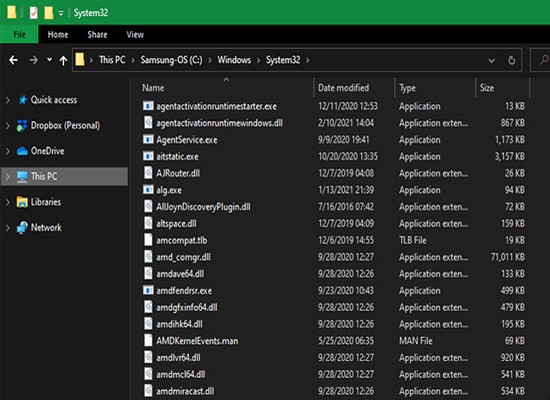Screen dimensions: 550x400
Task: Click the properties checkmark icon in title bar
Action: [34, 13]
